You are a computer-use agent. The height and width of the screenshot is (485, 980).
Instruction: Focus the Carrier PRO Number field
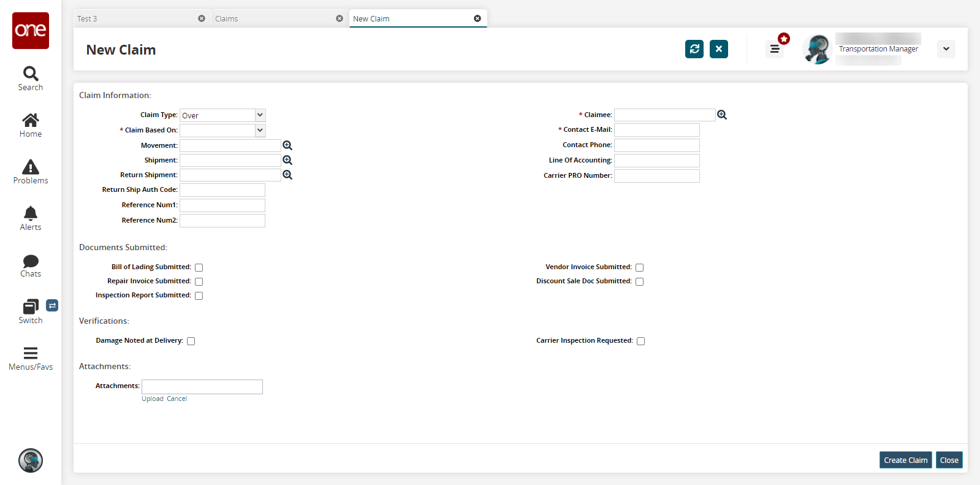(657, 176)
